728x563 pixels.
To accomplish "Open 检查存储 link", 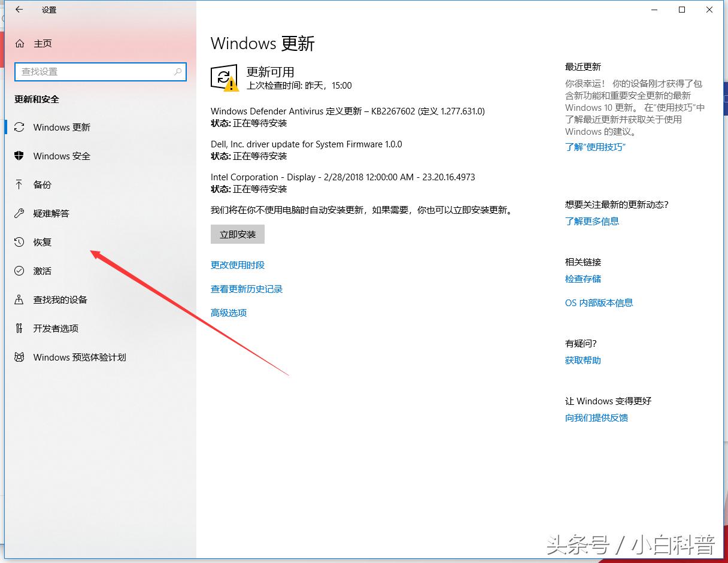I will (583, 279).
